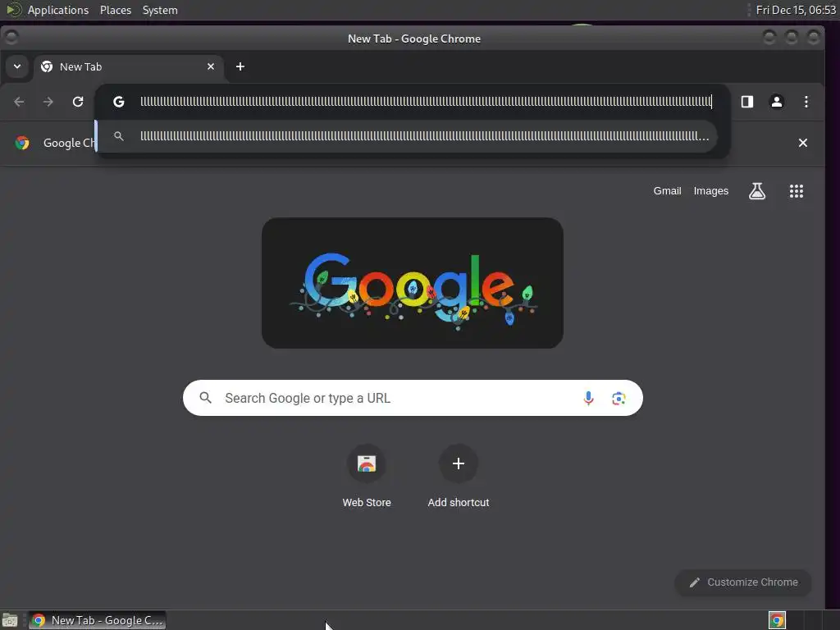The image size is (840, 630).
Task: Open the Google apps grid
Action: click(797, 191)
